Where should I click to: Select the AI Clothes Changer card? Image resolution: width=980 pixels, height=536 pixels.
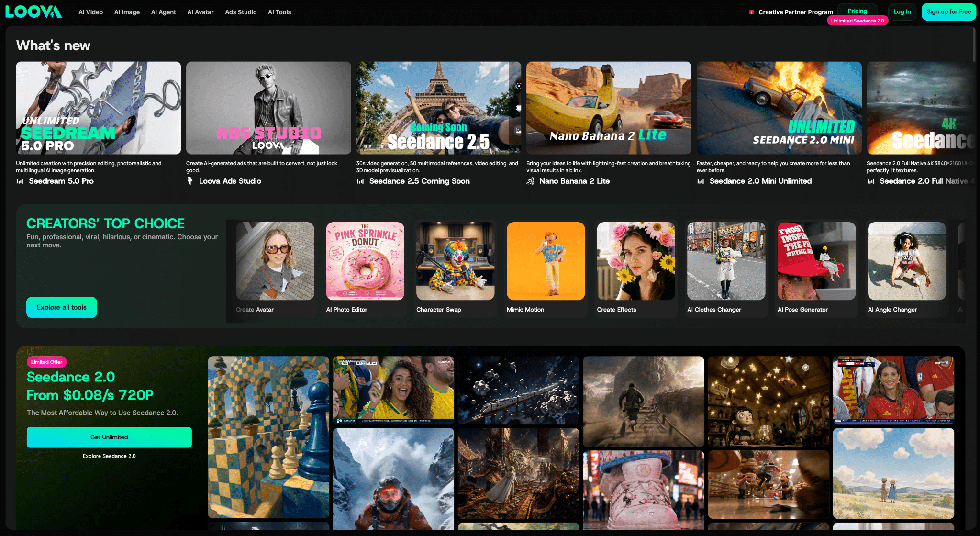click(x=726, y=268)
